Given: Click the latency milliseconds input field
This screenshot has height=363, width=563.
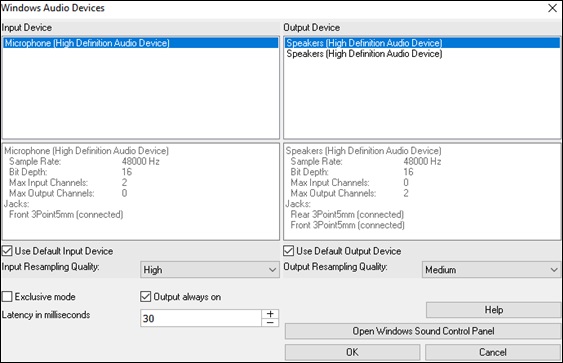Looking at the screenshot, I should tap(201, 318).
